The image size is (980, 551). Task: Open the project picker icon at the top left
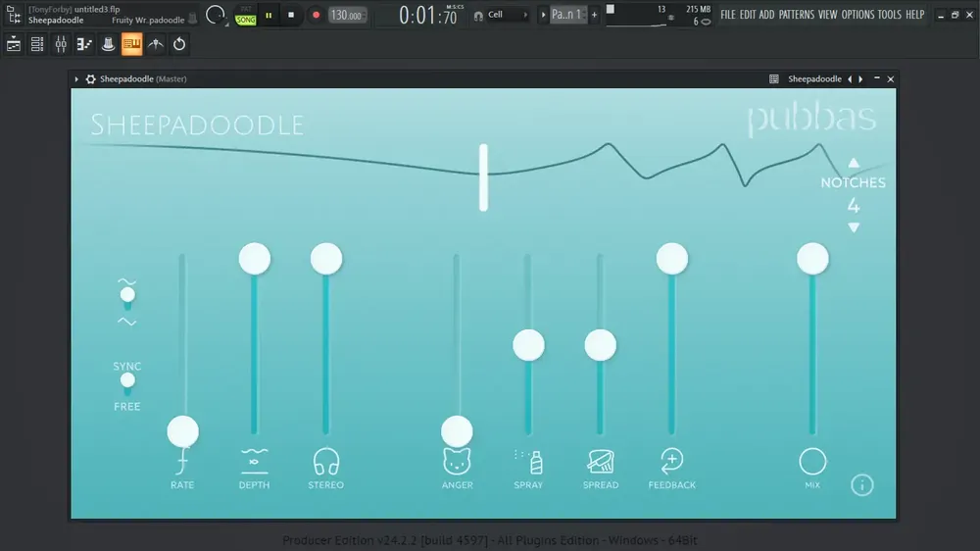13,15
